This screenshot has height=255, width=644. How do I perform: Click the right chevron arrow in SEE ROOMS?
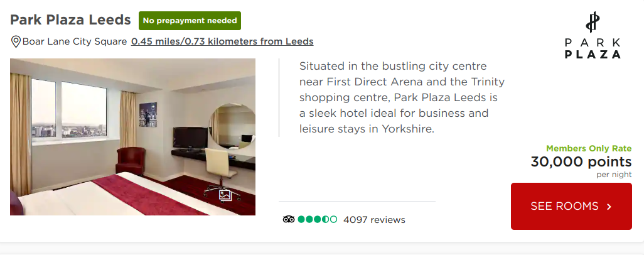click(609, 207)
